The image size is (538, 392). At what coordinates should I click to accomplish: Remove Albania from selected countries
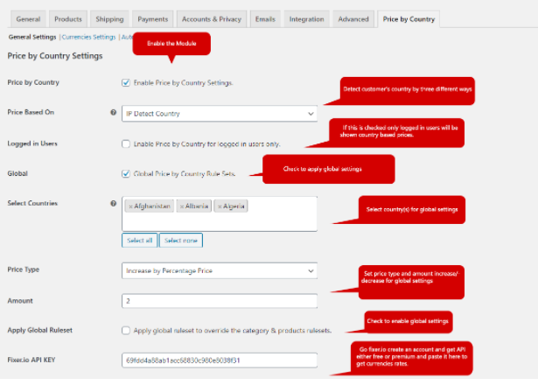tap(182, 206)
